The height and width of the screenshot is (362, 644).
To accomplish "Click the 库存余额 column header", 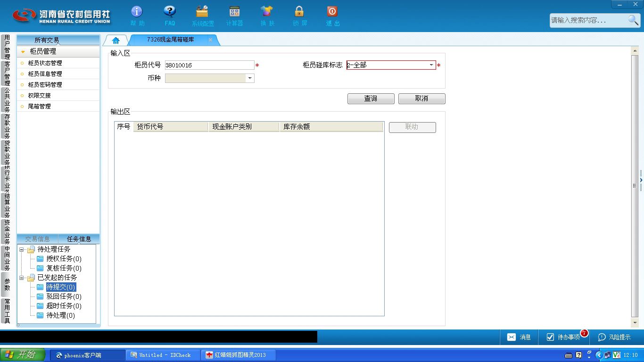I will (331, 127).
